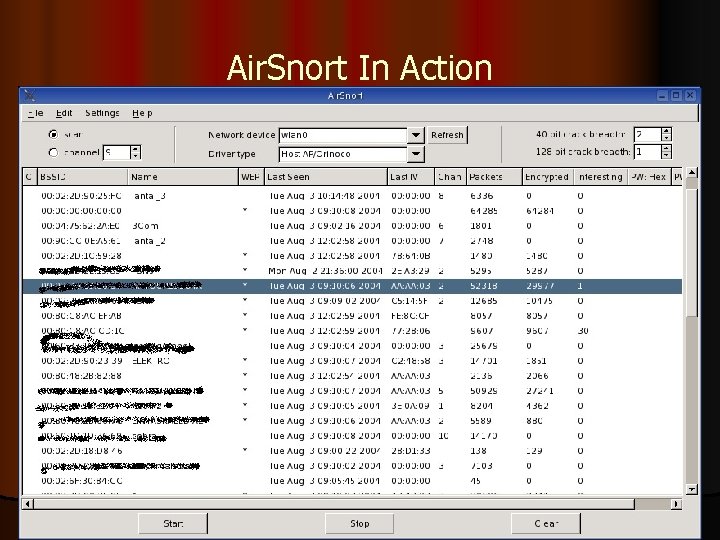Select row with BSSID 00:02:2D:50:23:39
The image size is (720, 540).
[352, 361]
